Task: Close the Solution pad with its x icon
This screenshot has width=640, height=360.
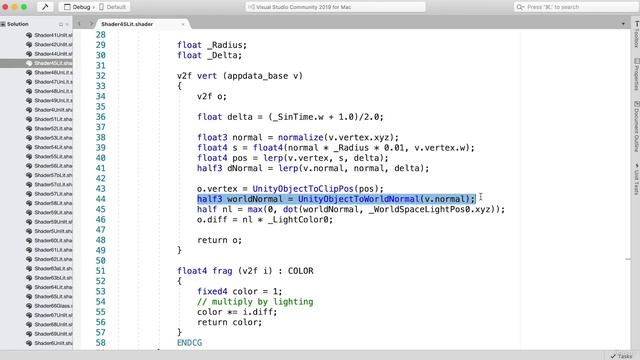Action: (67, 24)
